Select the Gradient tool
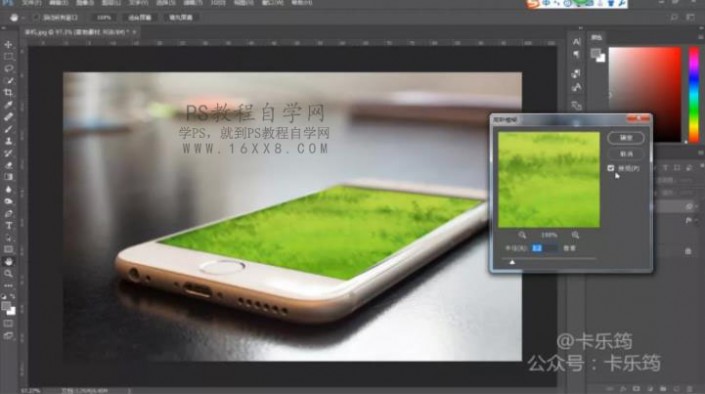 tap(9, 177)
